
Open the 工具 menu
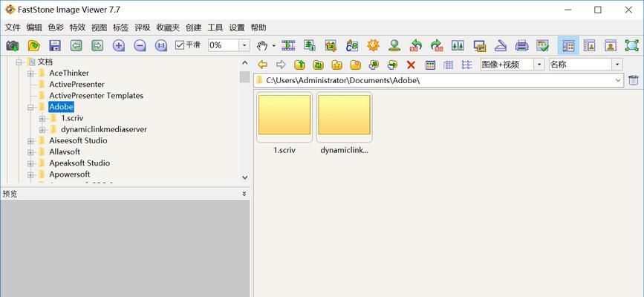[x=215, y=28]
